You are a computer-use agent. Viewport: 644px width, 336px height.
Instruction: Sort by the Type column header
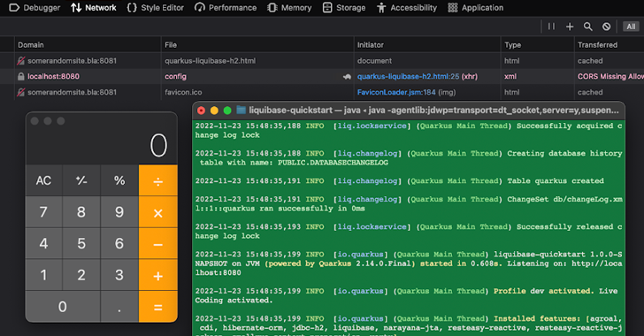[538, 45]
